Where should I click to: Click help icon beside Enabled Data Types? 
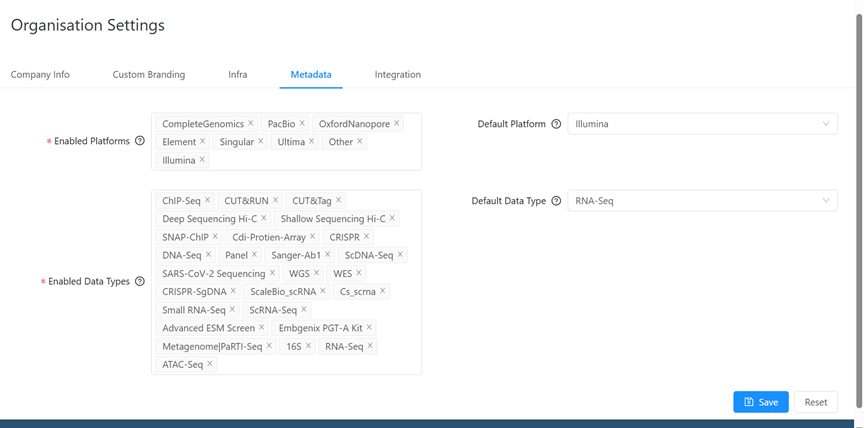[140, 282]
